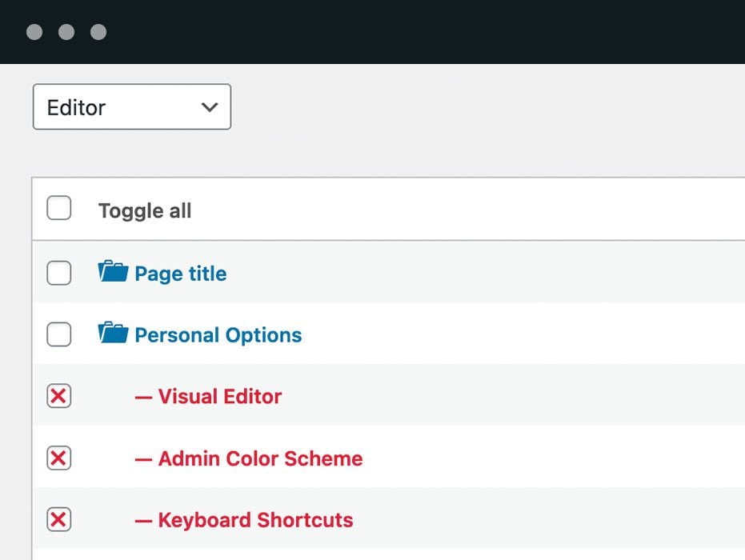Image resolution: width=745 pixels, height=560 pixels.
Task: Click the Toggle all label
Action: (x=145, y=210)
